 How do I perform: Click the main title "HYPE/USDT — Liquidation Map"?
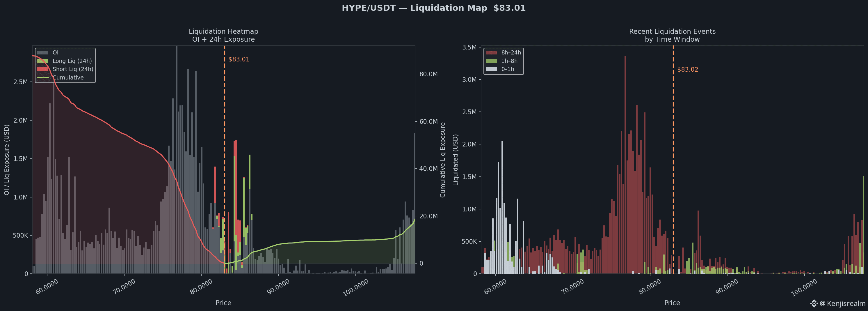(415, 8)
